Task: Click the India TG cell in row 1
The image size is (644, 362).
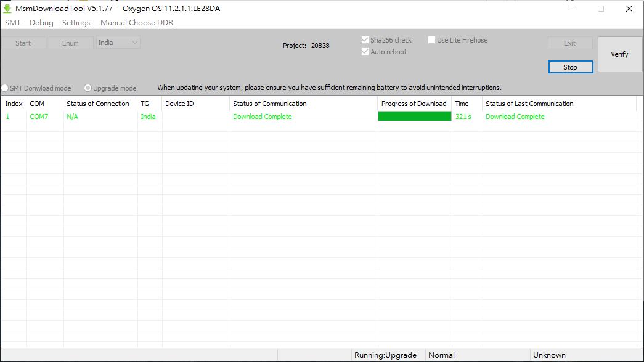Action: [x=149, y=117]
